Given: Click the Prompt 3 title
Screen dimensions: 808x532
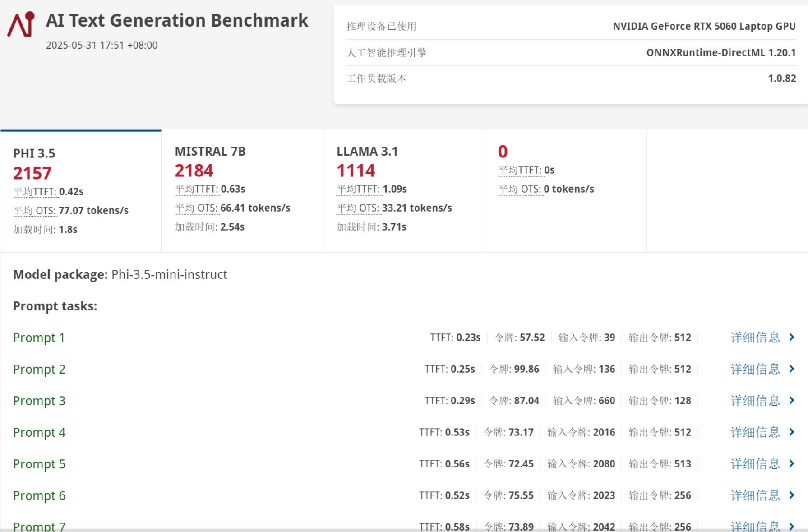Looking at the screenshot, I should click(39, 401).
